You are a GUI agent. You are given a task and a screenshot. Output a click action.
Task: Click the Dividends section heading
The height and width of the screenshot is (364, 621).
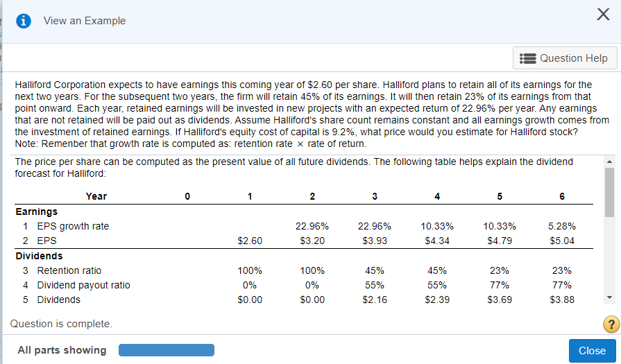(39, 256)
